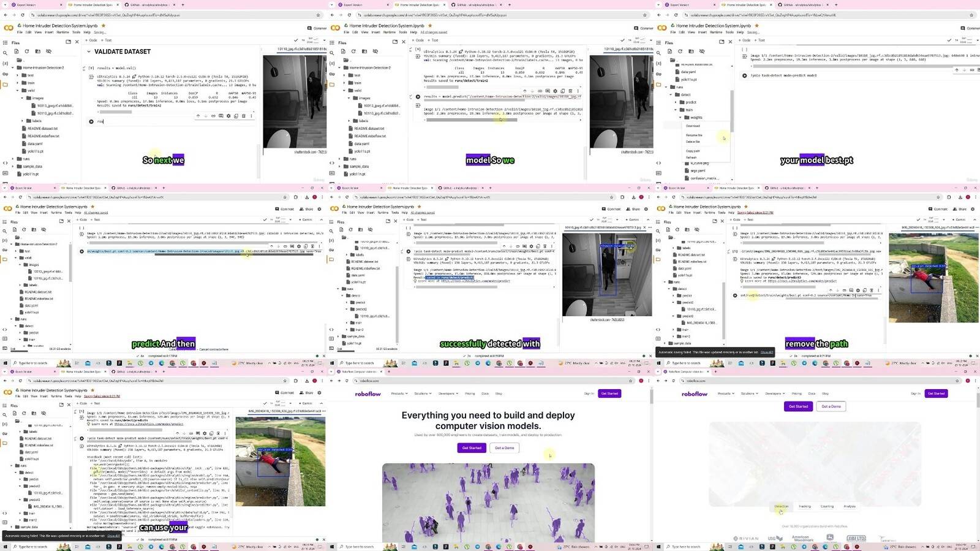Open Products dropdown in Roboflow headline frame

(x=399, y=393)
